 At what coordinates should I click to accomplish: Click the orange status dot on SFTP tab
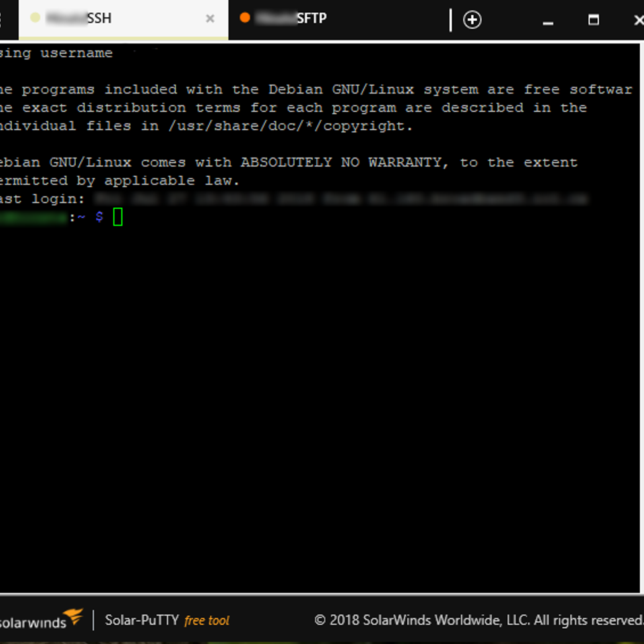245,18
